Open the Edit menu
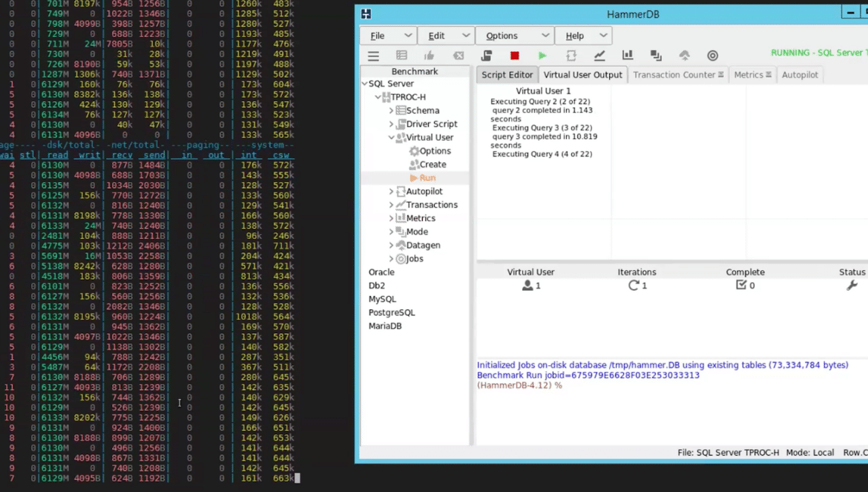868x492 pixels. (x=446, y=36)
